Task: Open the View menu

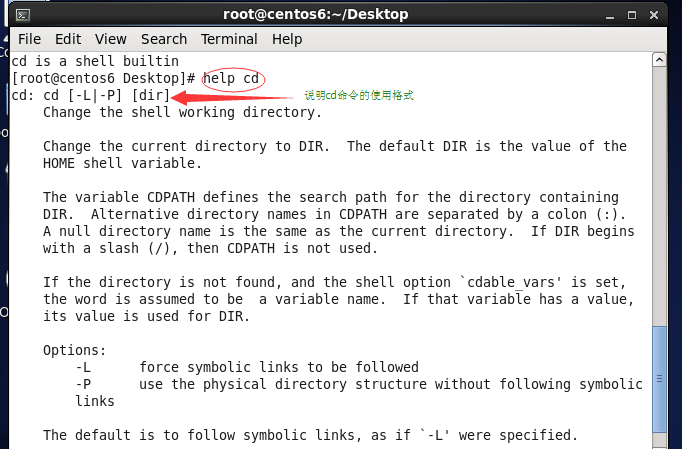Action: (x=110, y=39)
